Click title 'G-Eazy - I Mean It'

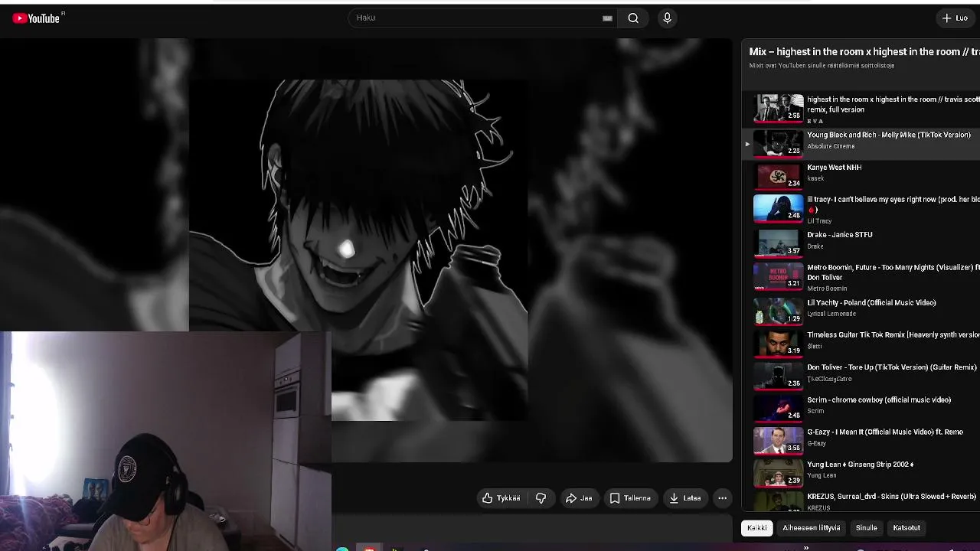[885, 432]
